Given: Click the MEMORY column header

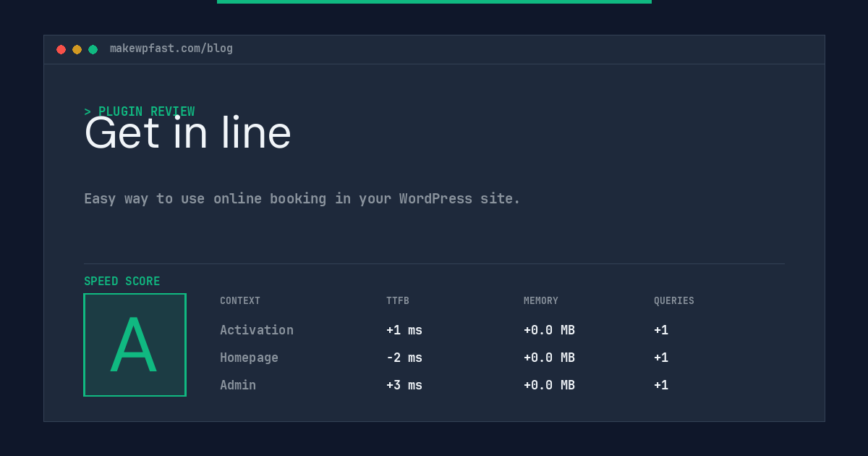Looking at the screenshot, I should pos(541,301).
